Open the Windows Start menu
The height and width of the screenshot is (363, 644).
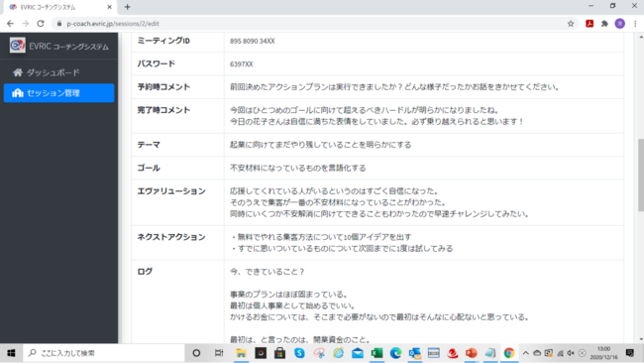tap(11, 353)
